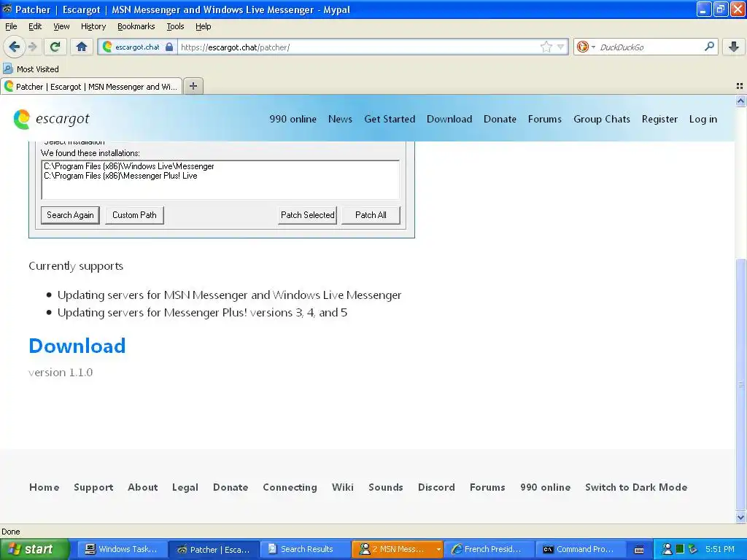Open Wiki in the footer
747x560 pixels.
[343, 487]
